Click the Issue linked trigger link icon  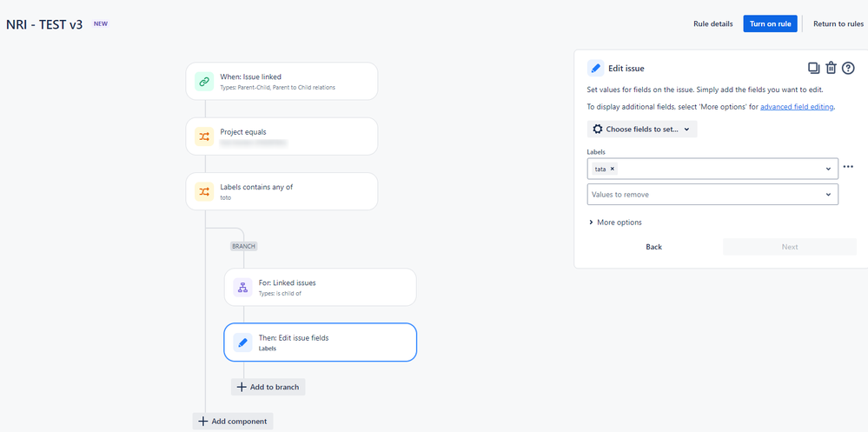pyautogui.click(x=203, y=82)
